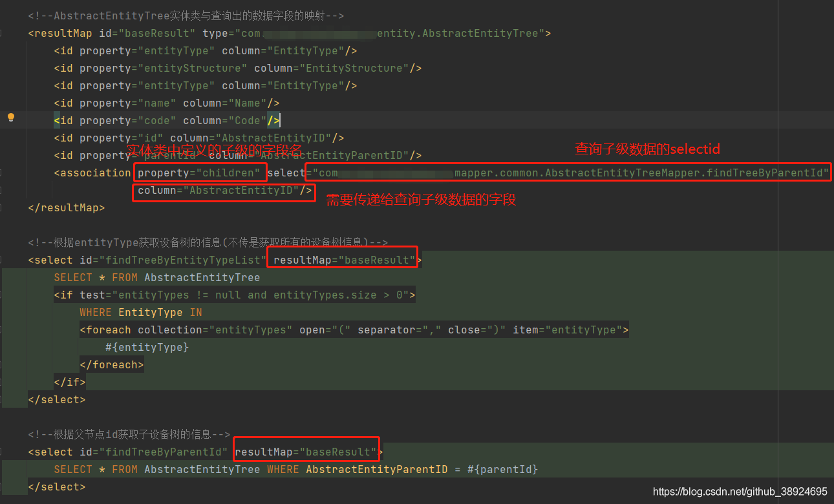Click property="name" in the id tag
The height and width of the screenshot is (504, 834).
click(128, 103)
